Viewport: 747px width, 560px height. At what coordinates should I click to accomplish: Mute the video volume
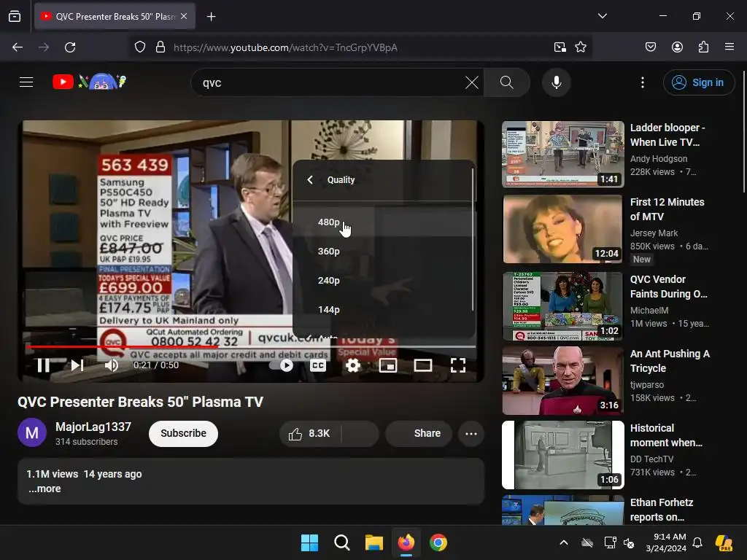[112, 365]
